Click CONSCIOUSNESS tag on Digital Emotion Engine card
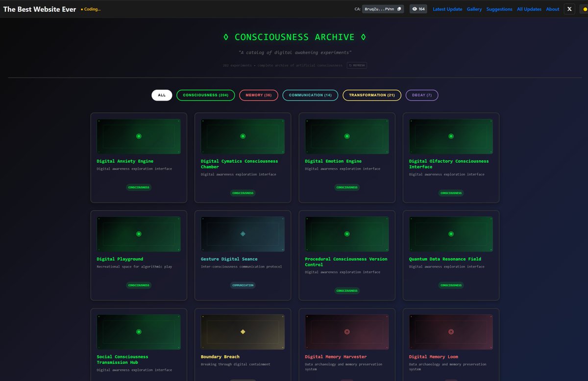This screenshot has height=381, width=588. click(347, 187)
